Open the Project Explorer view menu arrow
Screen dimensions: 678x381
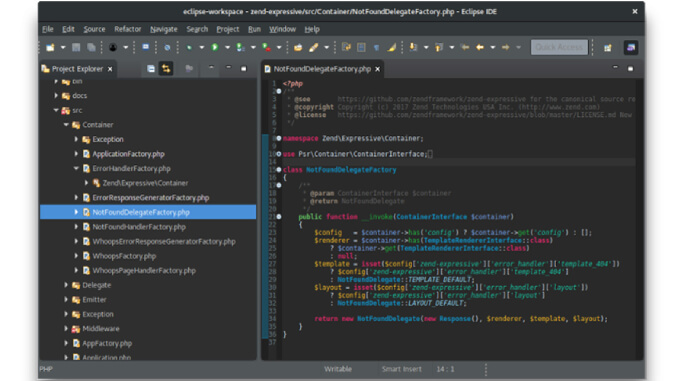(211, 67)
